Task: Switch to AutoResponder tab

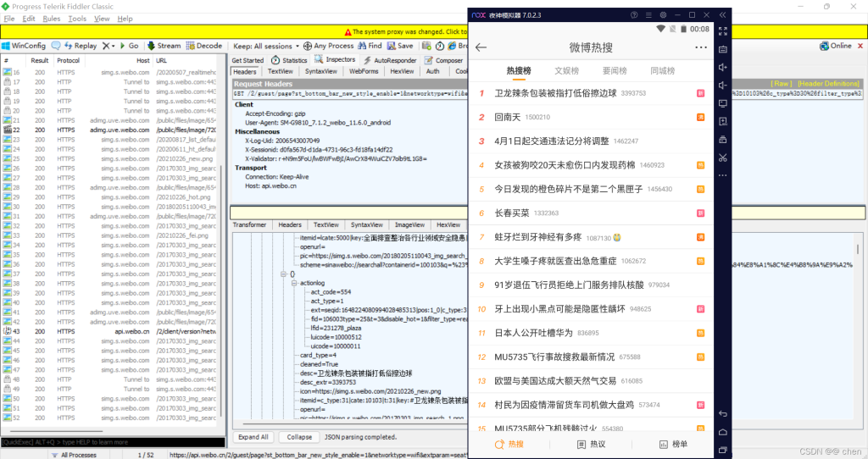Action: (390, 60)
